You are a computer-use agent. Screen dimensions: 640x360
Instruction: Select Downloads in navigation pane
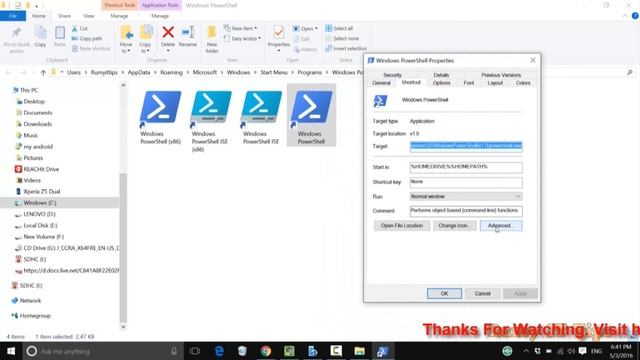click(38, 124)
